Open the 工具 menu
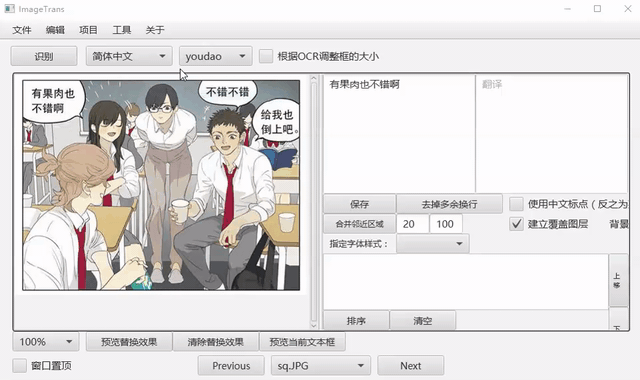The image size is (640, 380). (122, 30)
